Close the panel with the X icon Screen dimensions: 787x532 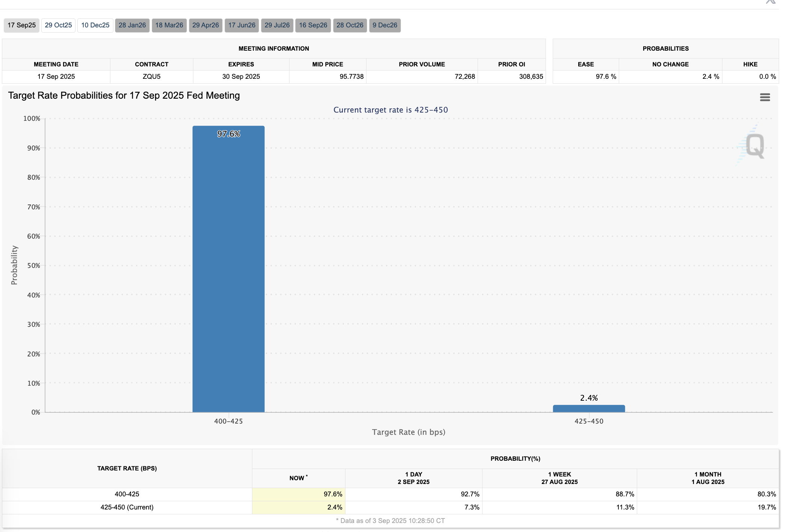770,2
